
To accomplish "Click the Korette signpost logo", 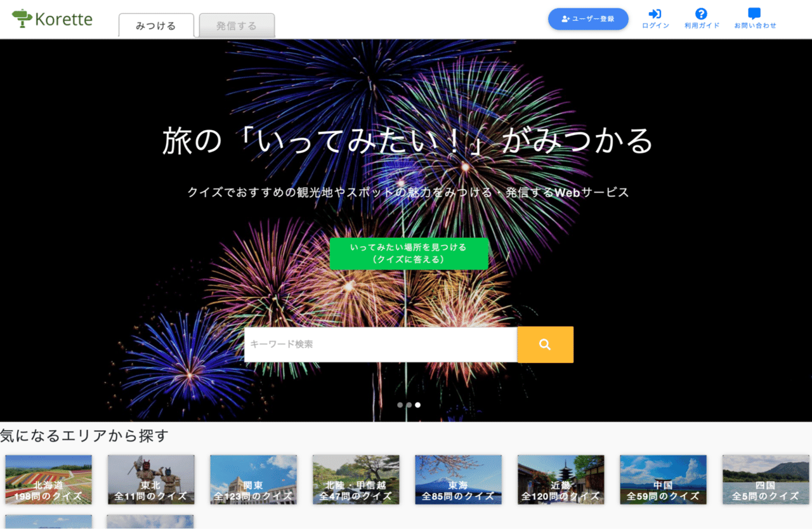I will pos(22,18).
